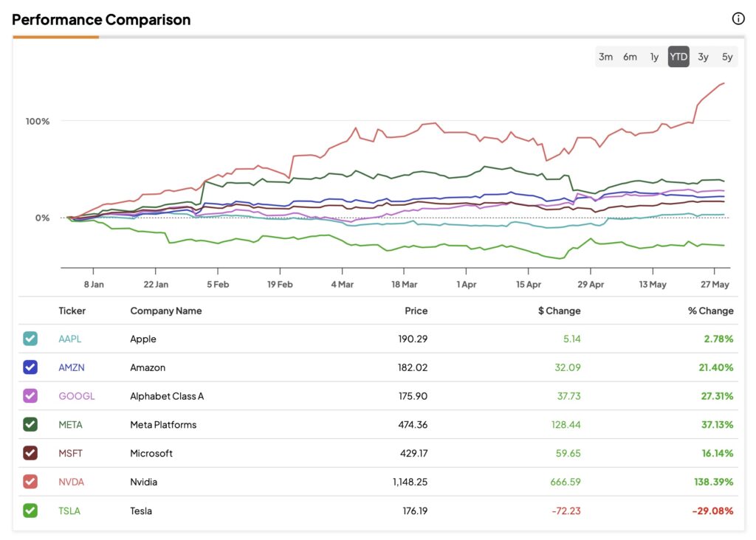Click the 100% y-axis label
The image size is (756, 540).
coord(38,121)
